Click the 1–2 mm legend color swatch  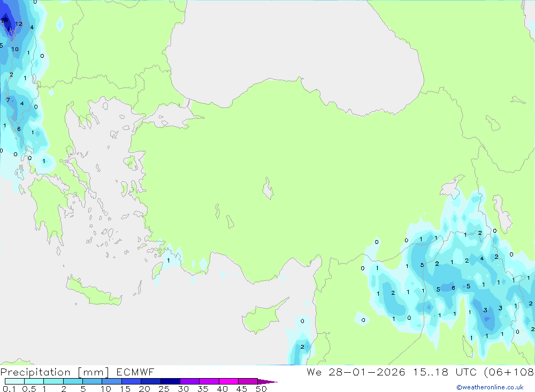click(53, 381)
